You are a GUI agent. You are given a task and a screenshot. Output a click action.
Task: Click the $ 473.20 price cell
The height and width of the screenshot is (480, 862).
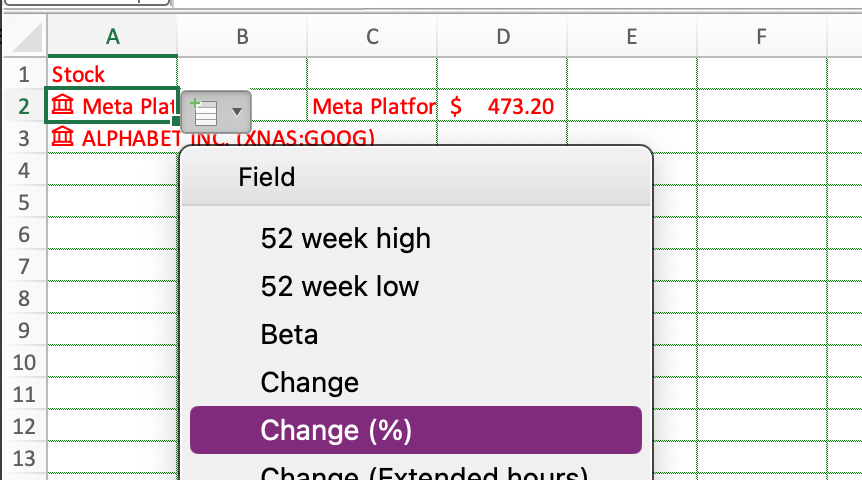(x=502, y=106)
